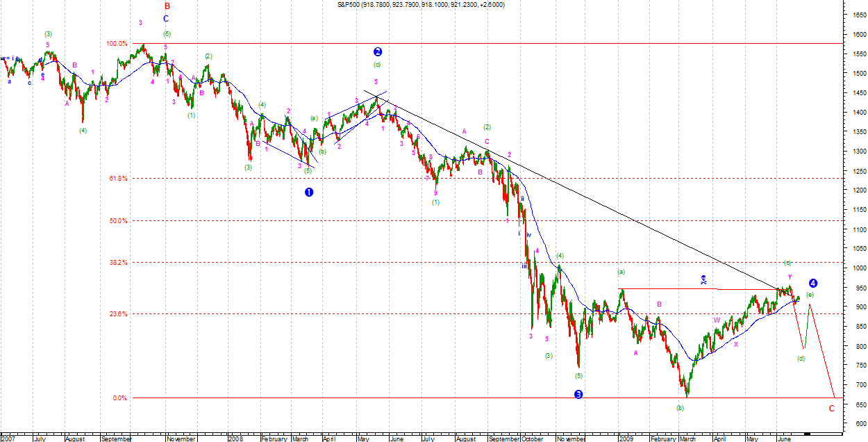Click the skull and crossbones marker
868x442 pixels.
point(703,279)
